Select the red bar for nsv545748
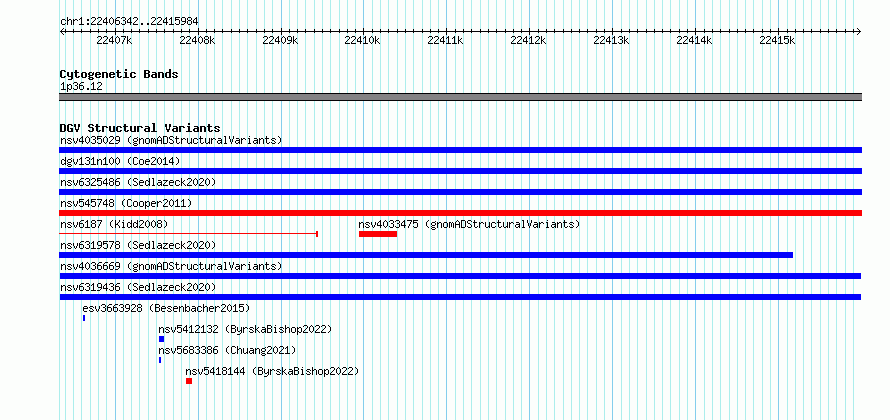Viewport: 890px width, 420px height. 460,213
